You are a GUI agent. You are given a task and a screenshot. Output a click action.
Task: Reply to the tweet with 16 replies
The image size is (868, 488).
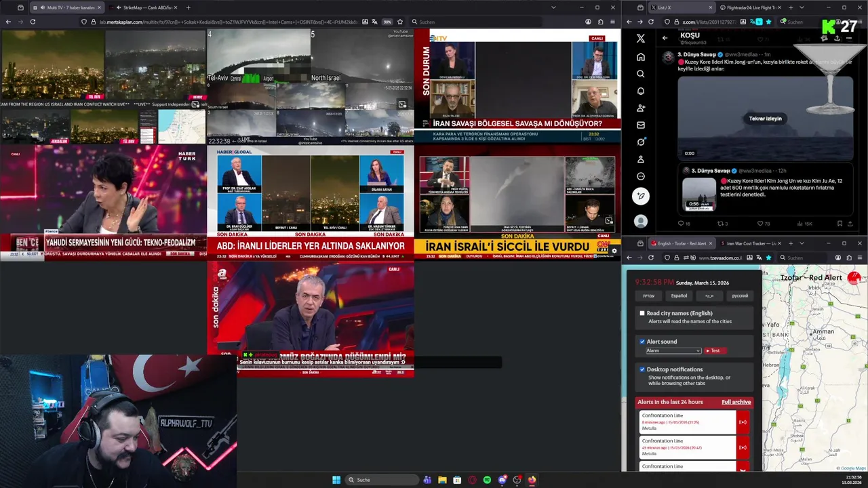[x=684, y=224]
